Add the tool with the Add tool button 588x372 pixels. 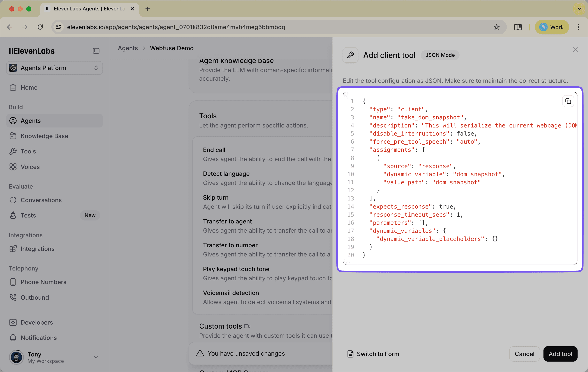[560, 354]
